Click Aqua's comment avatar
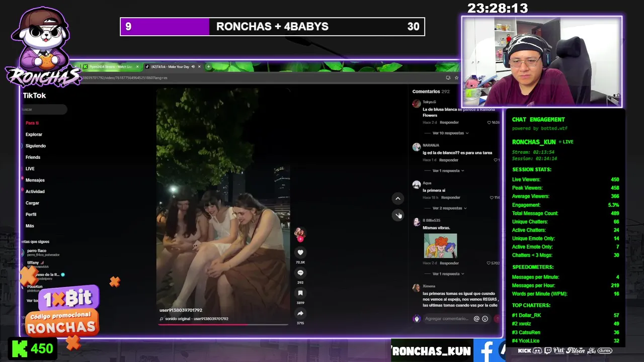The width and height of the screenshot is (644, 362). (416, 185)
